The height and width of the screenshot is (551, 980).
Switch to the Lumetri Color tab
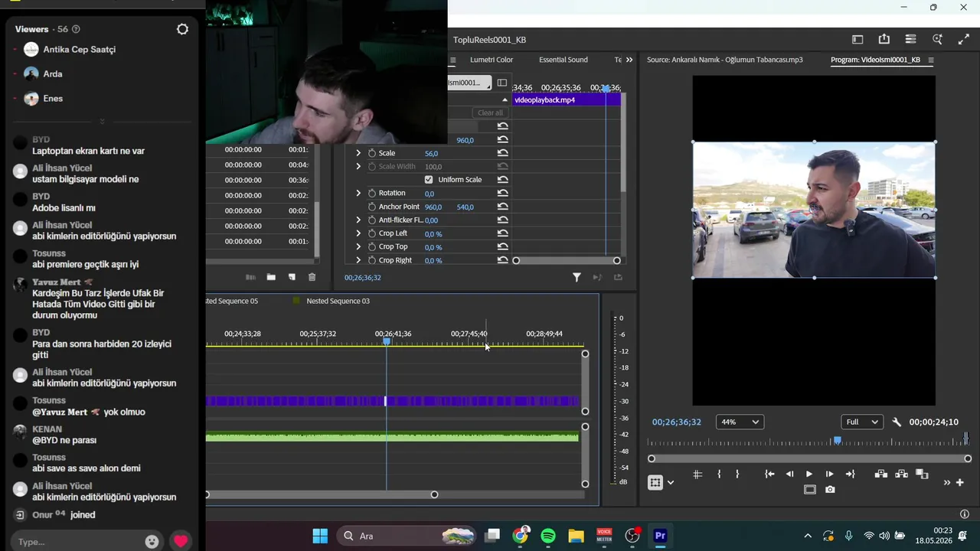pyautogui.click(x=492, y=60)
